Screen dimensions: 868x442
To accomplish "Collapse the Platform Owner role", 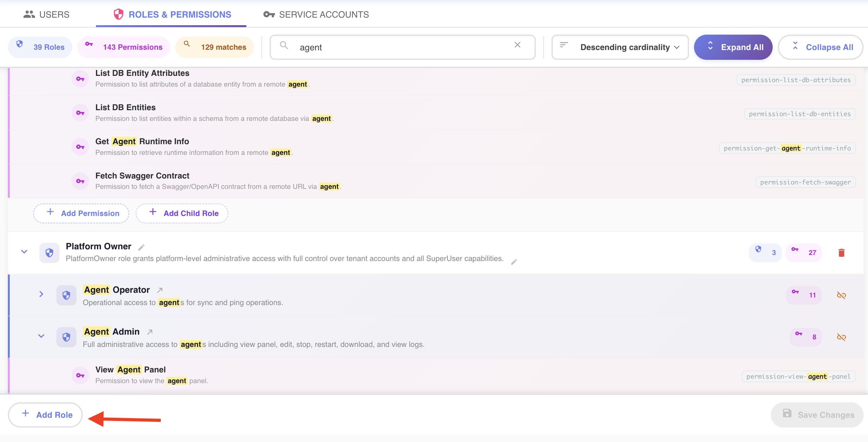I will [x=24, y=252].
